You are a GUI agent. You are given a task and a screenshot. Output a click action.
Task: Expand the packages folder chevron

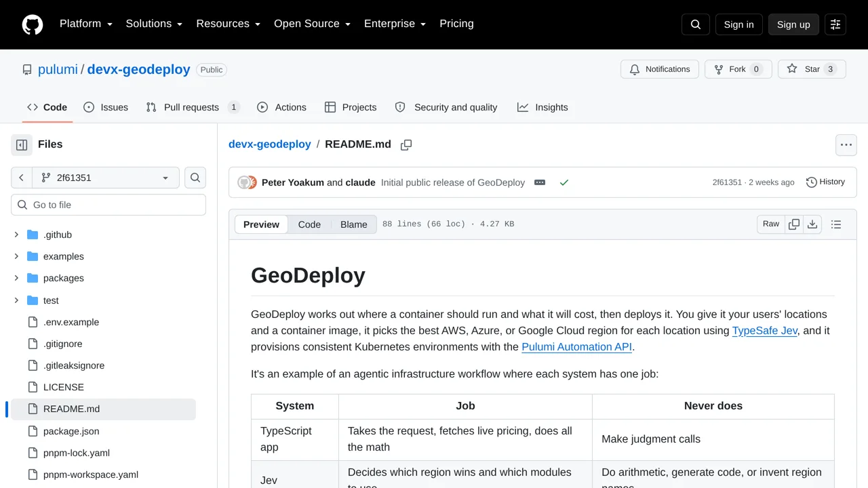point(16,278)
